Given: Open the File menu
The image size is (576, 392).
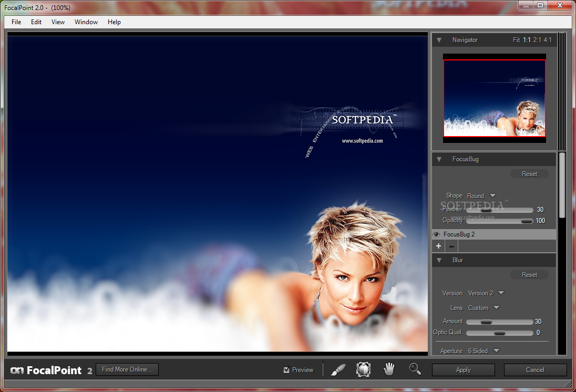Looking at the screenshot, I should (x=16, y=22).
